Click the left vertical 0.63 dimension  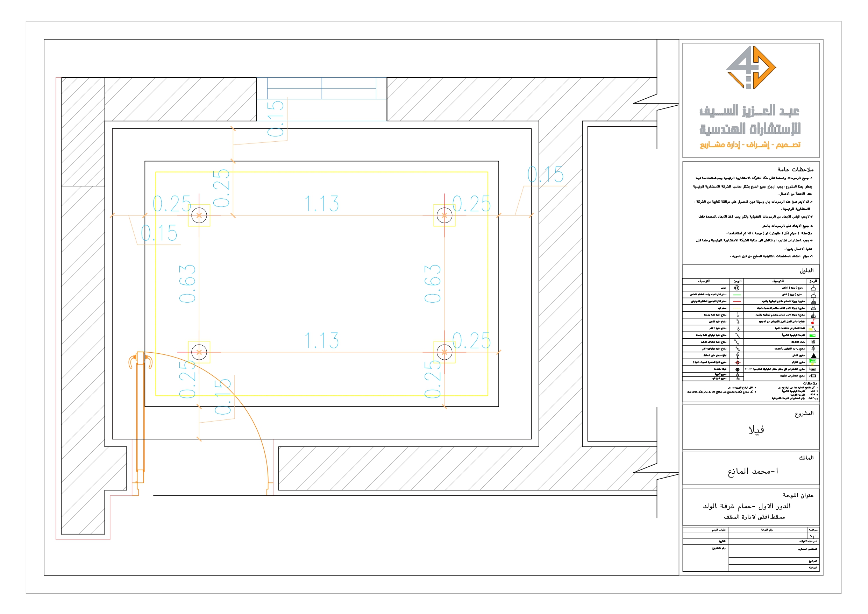pyautogui.click(x=187, y=284)
